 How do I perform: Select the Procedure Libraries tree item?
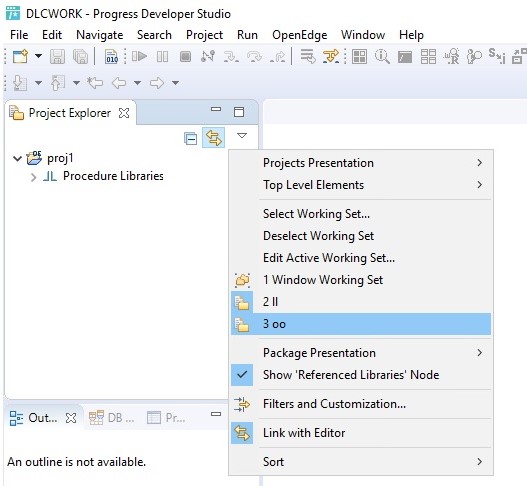[x=113, y=176]
